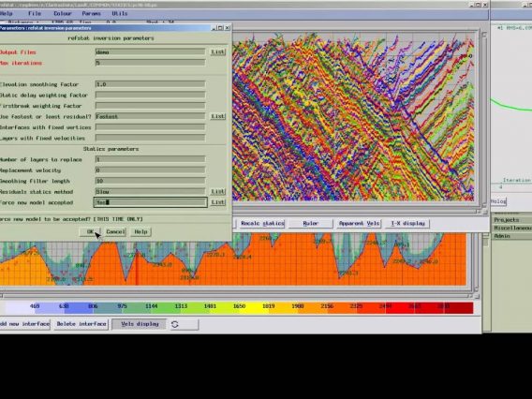Open the Colour menu
532x399 pixels.
(x=63, y=13)
